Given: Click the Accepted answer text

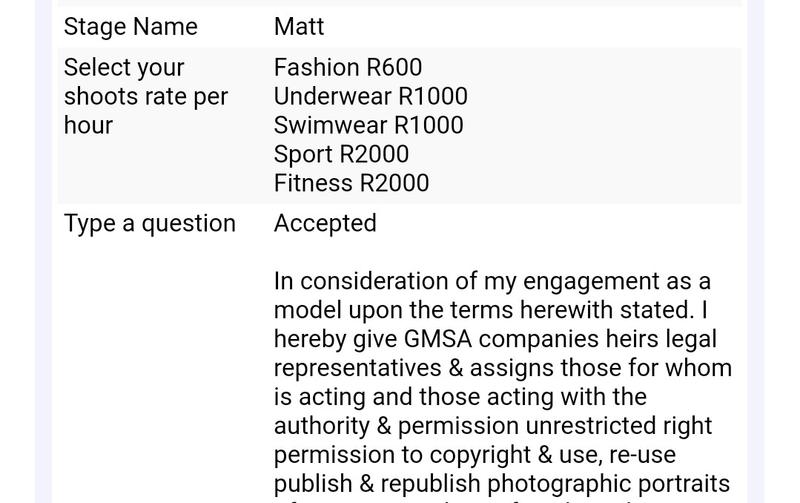Looking at the screenshot, I should click(326, 224).
